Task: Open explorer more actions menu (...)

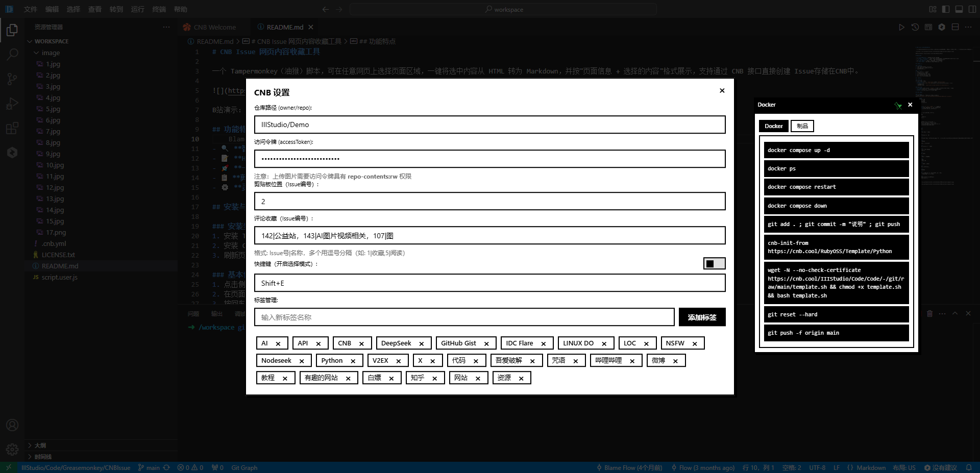Action: point(166,27)
